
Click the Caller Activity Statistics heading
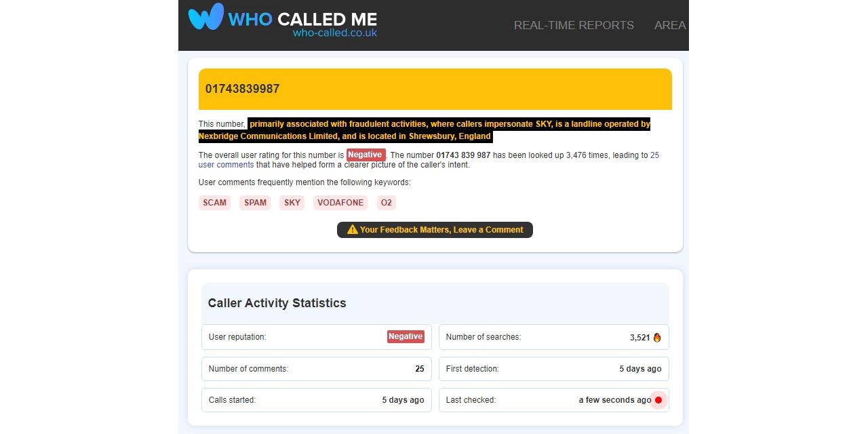click(277, 303)
